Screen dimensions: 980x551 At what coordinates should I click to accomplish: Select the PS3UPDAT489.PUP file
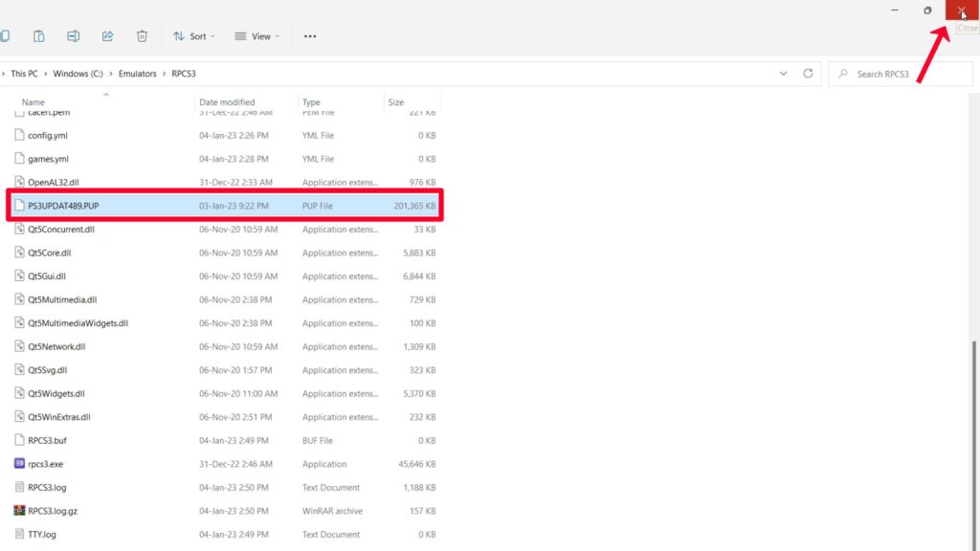point(63,206)
